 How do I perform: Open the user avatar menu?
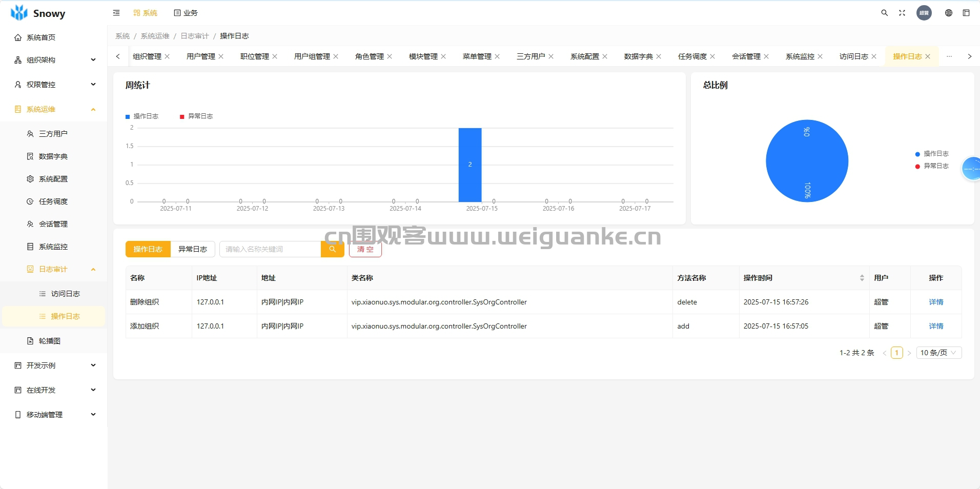point(924,13)
